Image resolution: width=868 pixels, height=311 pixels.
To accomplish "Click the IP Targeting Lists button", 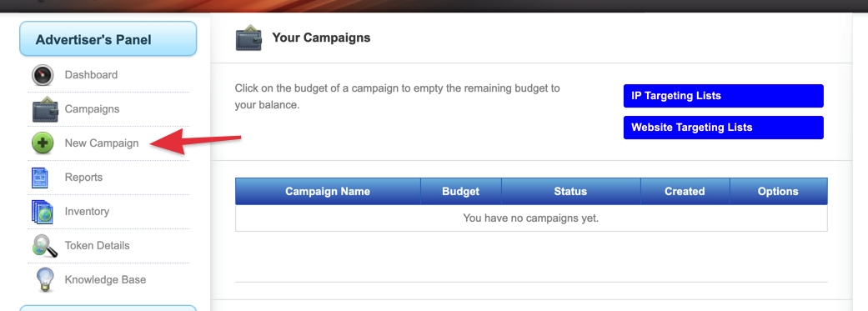I will coord(724,96).
